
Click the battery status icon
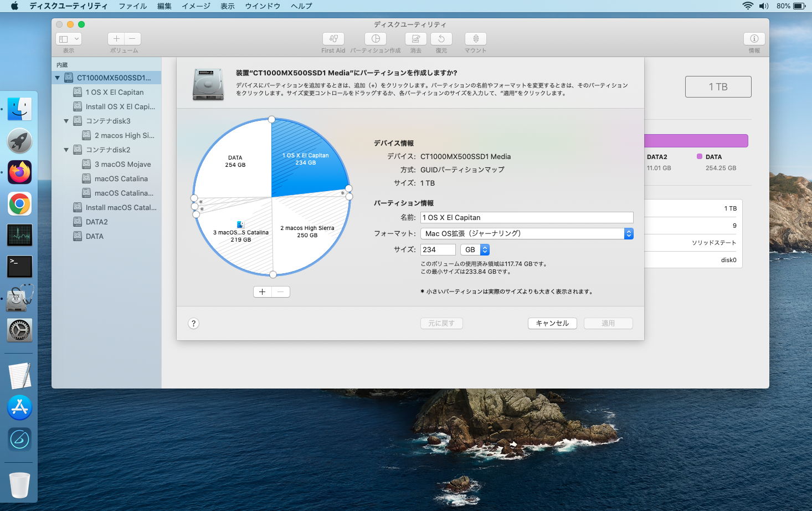pos(799,6)
